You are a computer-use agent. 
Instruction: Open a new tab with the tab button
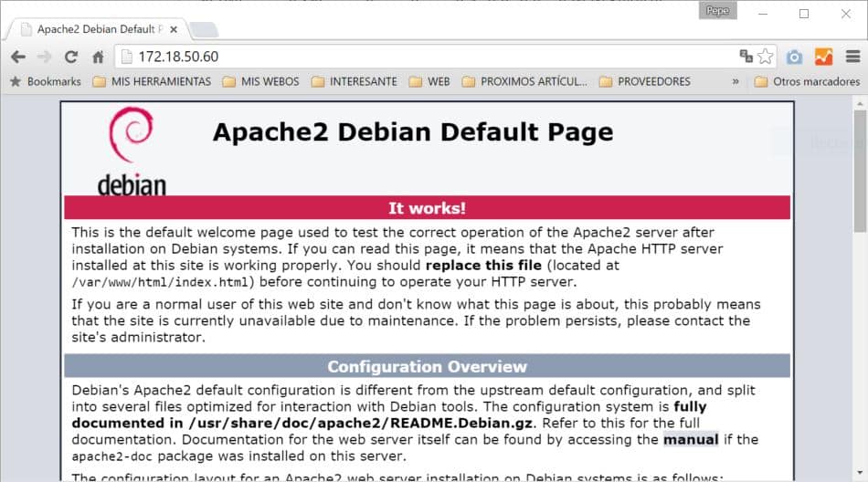pos(205,29)
